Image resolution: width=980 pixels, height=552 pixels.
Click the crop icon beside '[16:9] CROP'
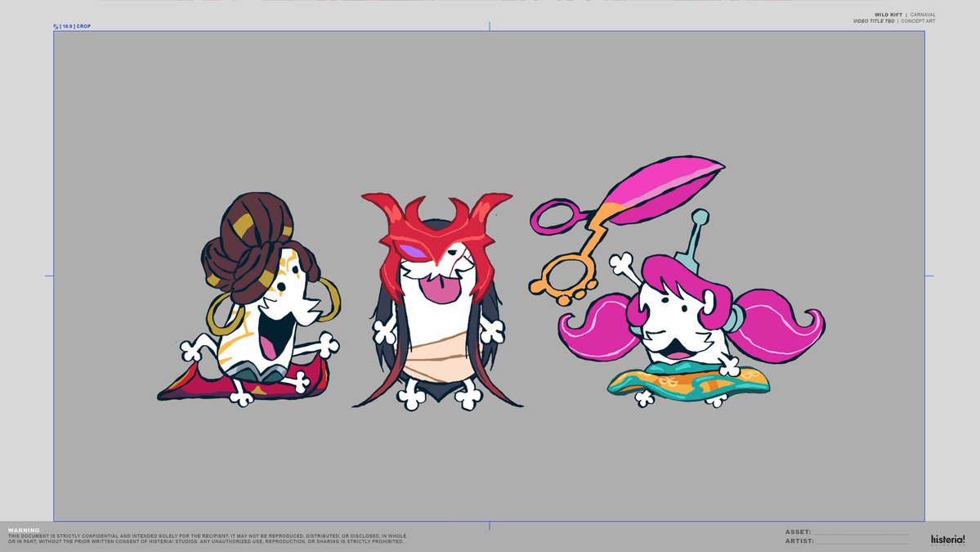[x=56, y=26]
